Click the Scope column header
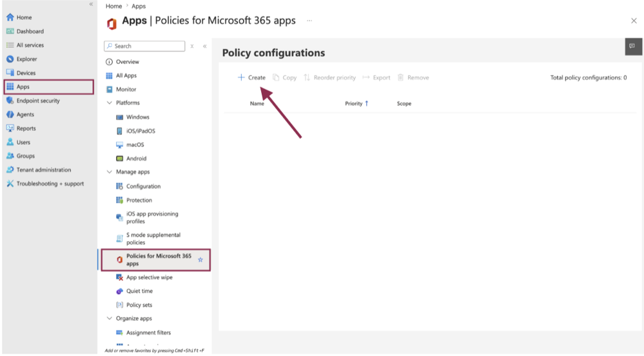 404,104
